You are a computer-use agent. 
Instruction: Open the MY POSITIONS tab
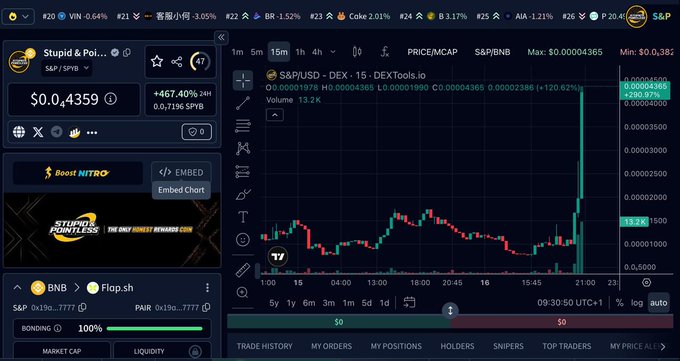[396, 346]
